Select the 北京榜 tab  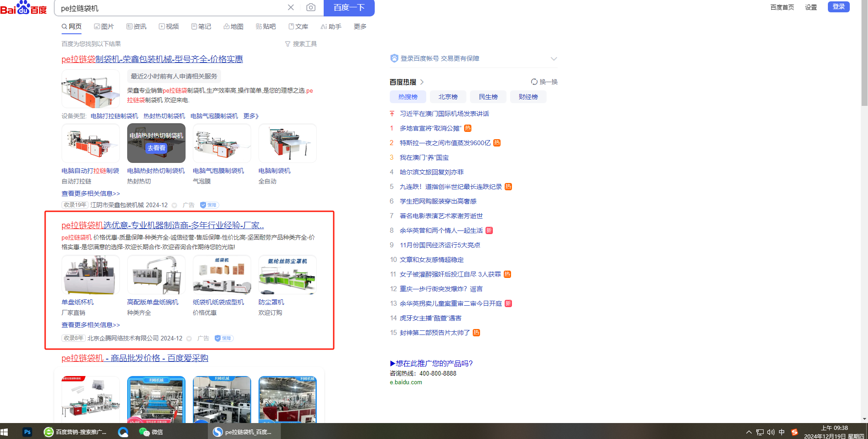(448, 97)
